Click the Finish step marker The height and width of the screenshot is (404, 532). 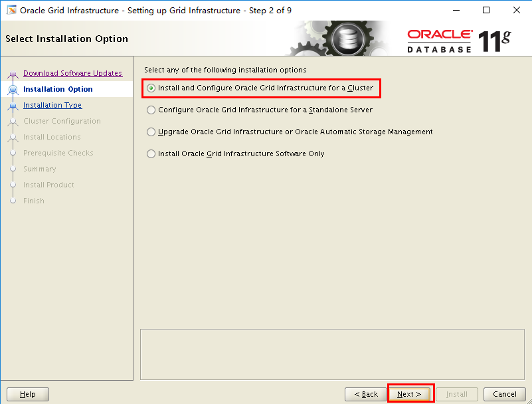(13, 201)
